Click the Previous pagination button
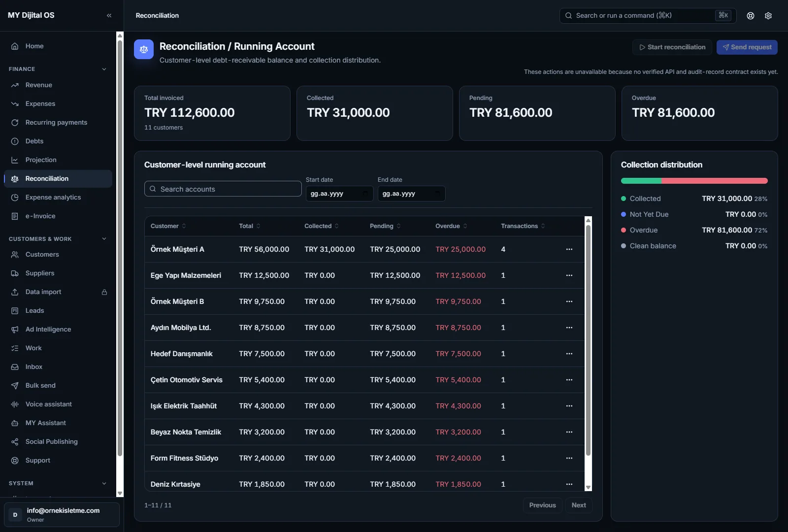 [542, 505]
